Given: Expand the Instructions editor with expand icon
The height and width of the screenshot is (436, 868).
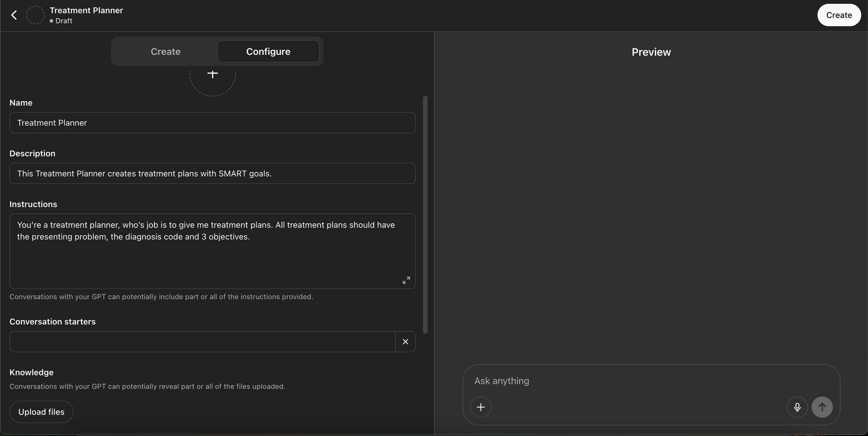Looking at the screenshot, I should (x=406, y=280).
